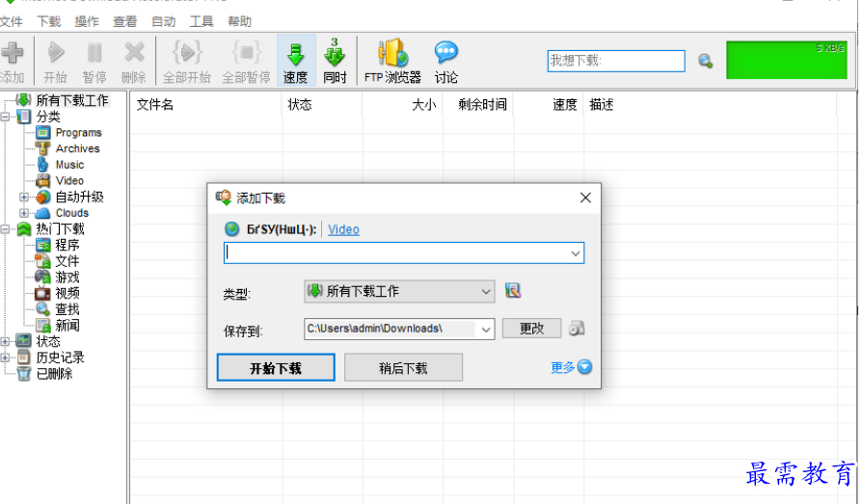
Task: Select the Video category icon in the tree
Action: [43, 180]
